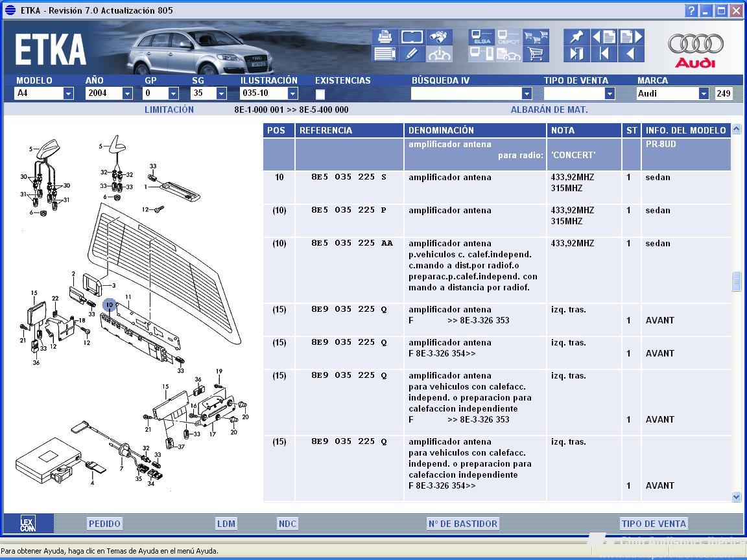The image size is (747, 560).
Task: Click the PR-8UD model info text
Action: coord(661,144)
